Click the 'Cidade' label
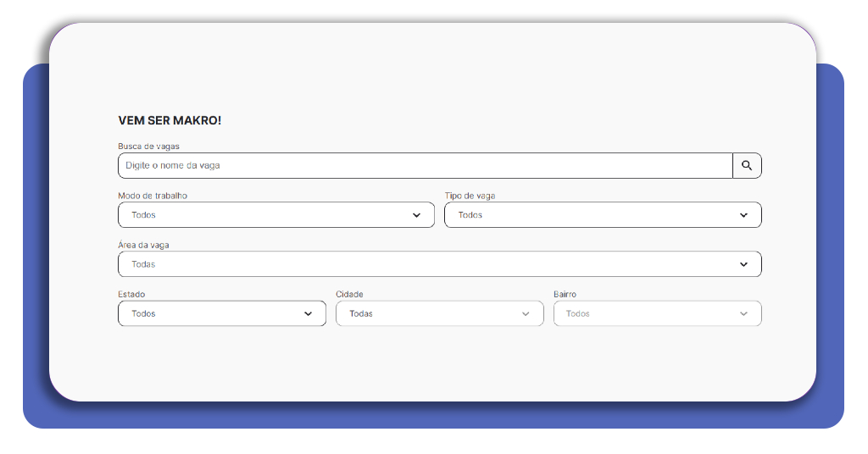Viewport: 868px width, 454px height. point(349,294)
